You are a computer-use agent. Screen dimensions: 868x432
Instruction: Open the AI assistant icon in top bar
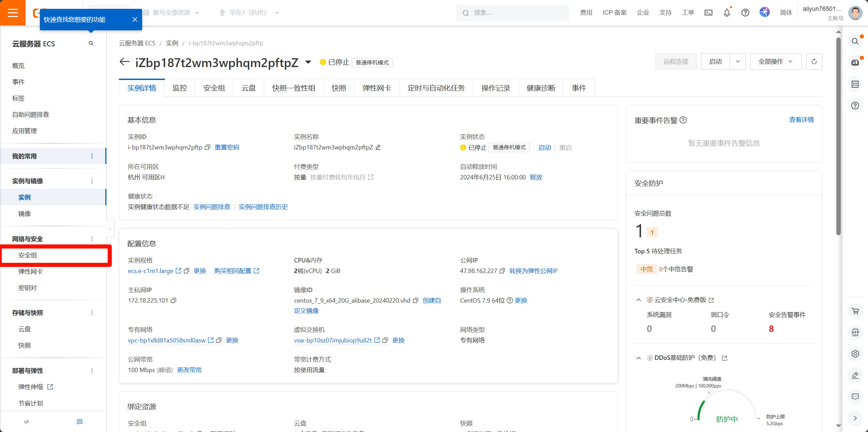click(x=765, y=12)
